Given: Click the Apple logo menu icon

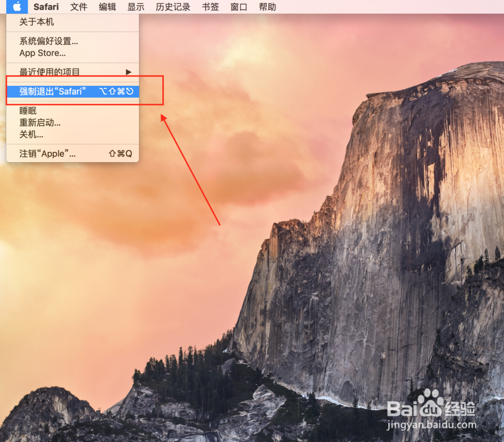Looking at the screenshot, I should click(17, 7).
